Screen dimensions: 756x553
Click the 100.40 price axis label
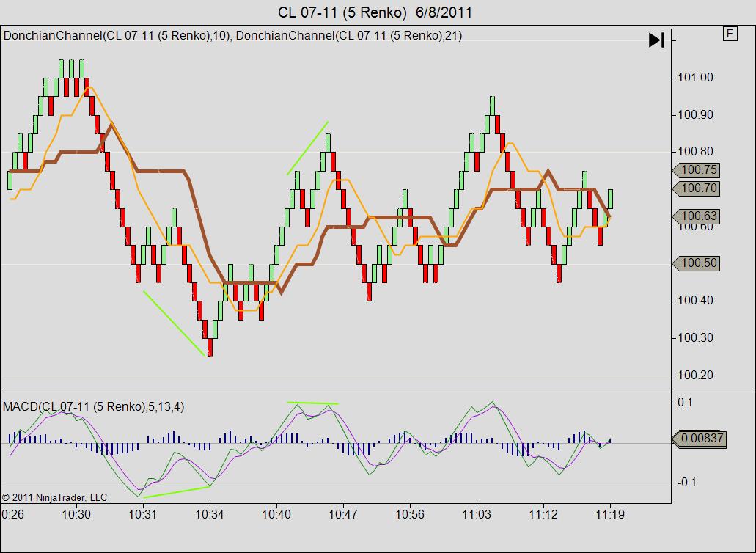[695, 301]
